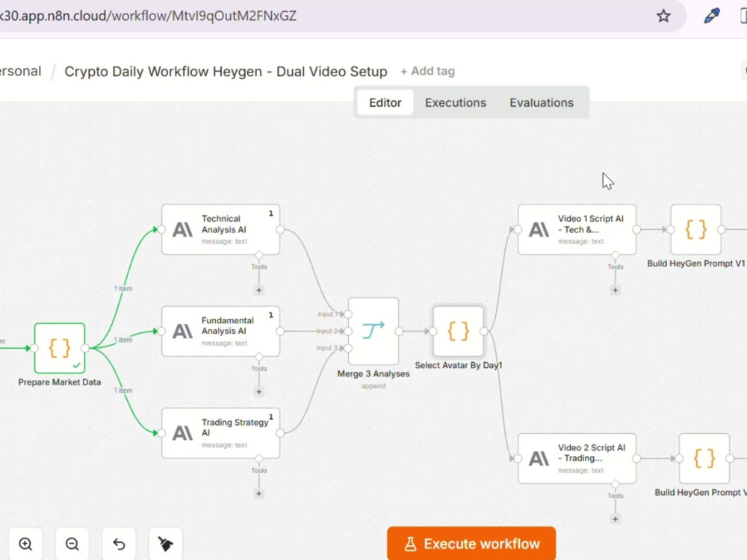Image resolution: width=747 pixels, height=560 pixels.
Task: Click the zoom in canvas button
Action: (x=25, y=544)
